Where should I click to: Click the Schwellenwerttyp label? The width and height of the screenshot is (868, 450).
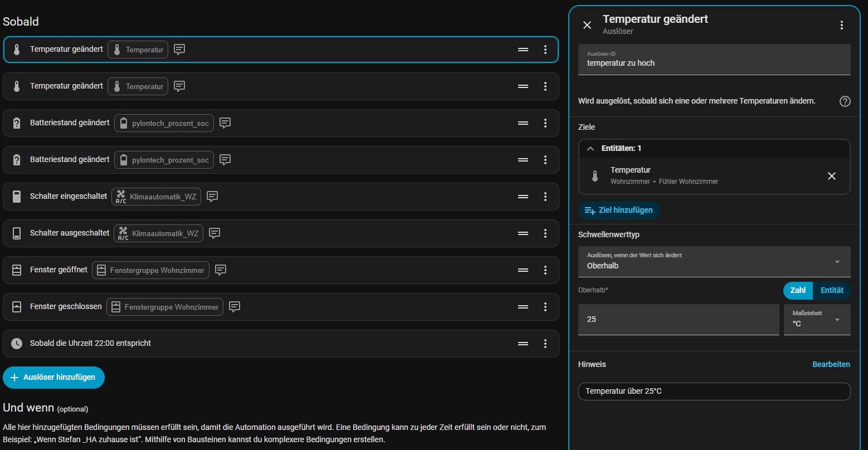(609, 234)
